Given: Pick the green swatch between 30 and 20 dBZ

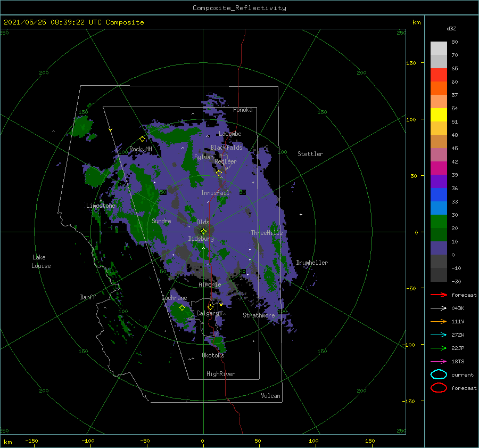Looking at the screenshot, I should tap(439, 222).
